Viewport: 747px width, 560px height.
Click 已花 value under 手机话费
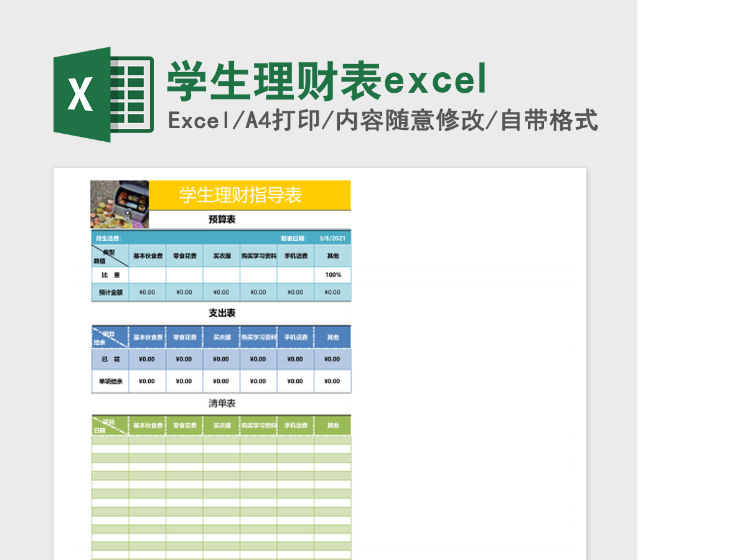pyautogui.click(x=296, y=359)
